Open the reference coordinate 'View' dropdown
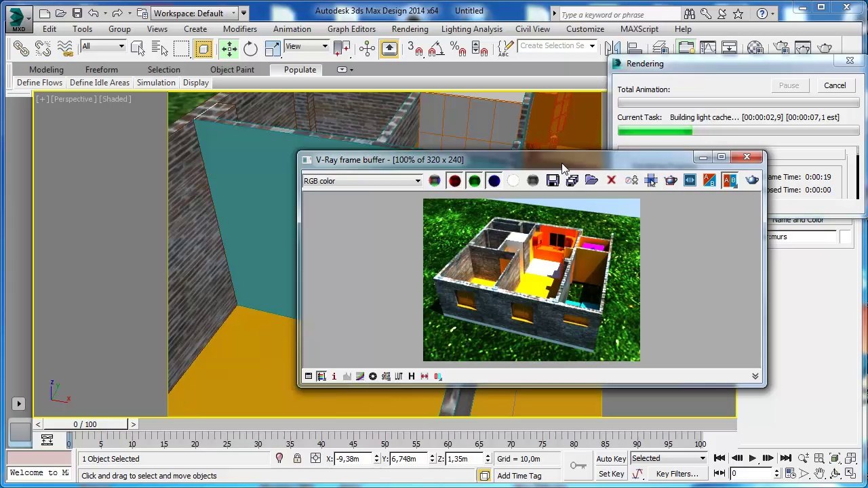Viewport: 868px width, 488px height. (307, 46)
